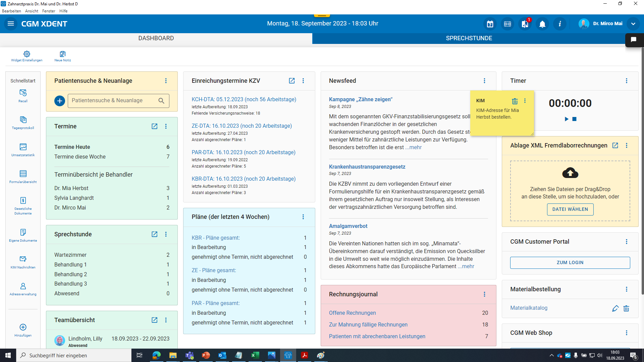Open Rechnungsjournal options menu
Screen dimensions: 644x362
click(x=484, y=294)
